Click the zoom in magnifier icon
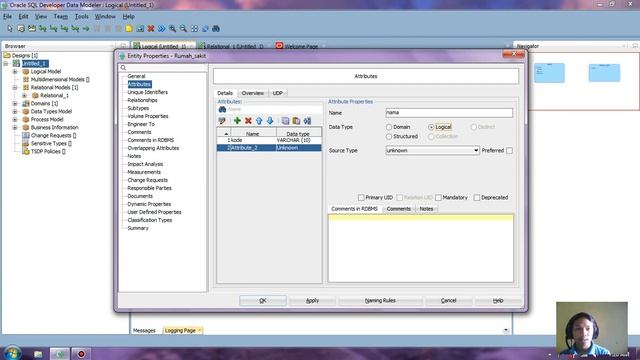Image resolution: width=640 pixels, height=360 pixels. 173,29
